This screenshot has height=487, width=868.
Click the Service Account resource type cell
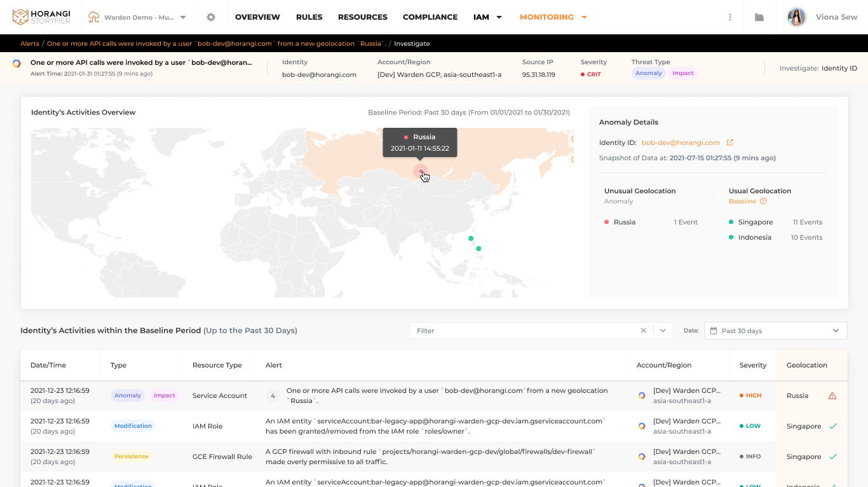(x=220, y=395)
